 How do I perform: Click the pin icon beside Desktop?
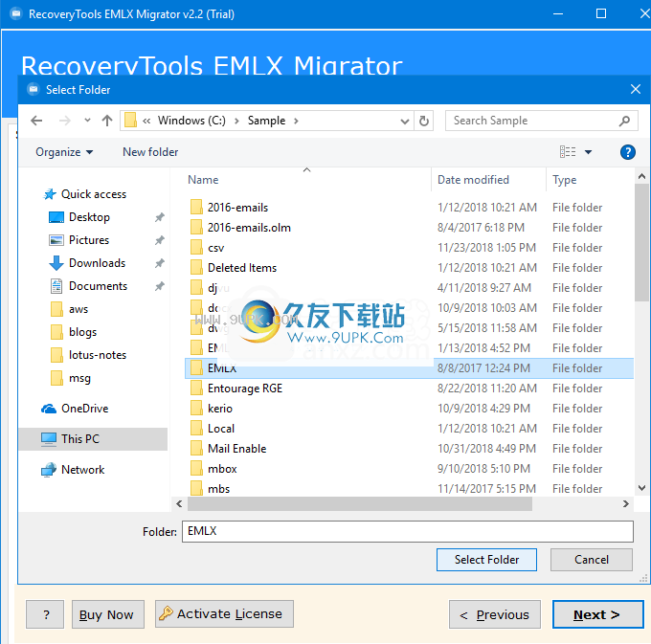tap(160, 217)
